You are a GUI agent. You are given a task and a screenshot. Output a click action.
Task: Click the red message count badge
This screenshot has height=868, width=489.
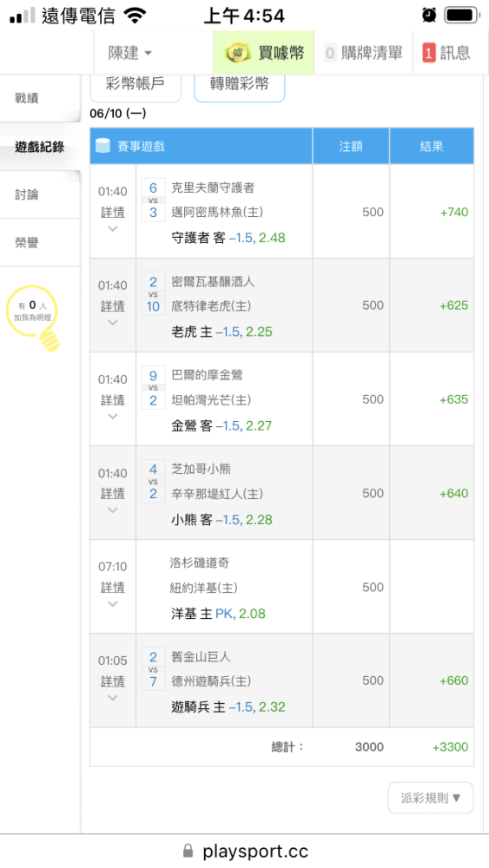(429, 54)
